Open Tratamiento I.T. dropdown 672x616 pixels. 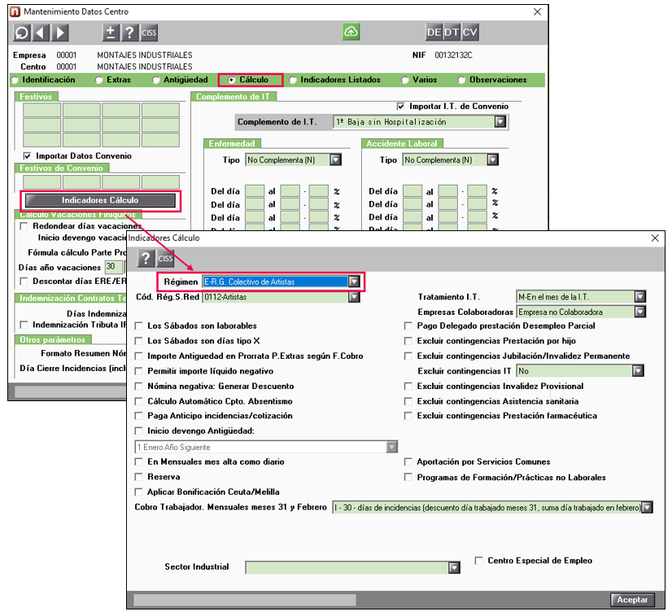tap(639, 297)
